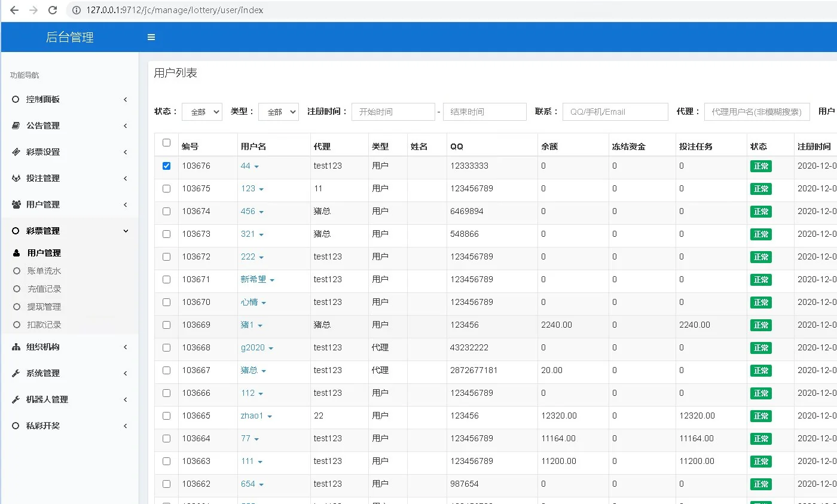Expand the dropdown for user zhao1
Viewport: 837px width, 504px height.
(x=270, y=416)
